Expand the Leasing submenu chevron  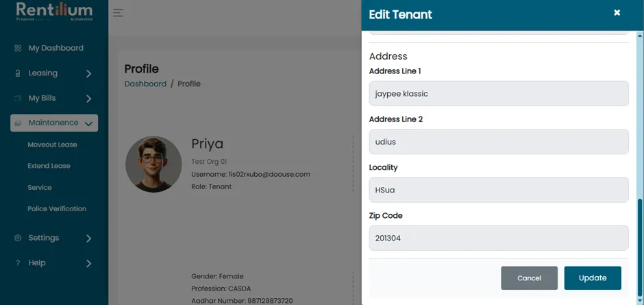[x=88, y=74]
